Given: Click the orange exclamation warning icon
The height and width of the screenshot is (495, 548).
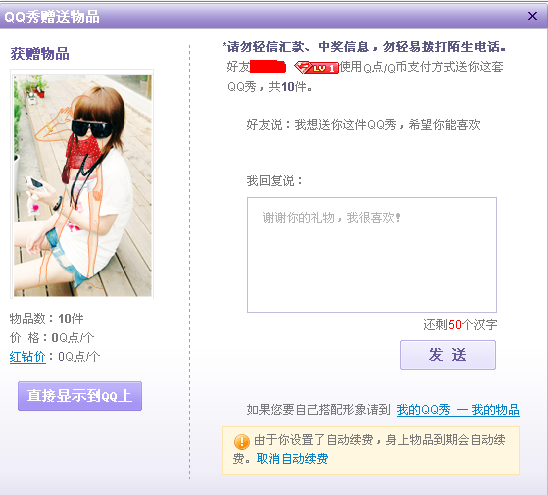Looking at the screenshot, I should [x=241, y=442].
